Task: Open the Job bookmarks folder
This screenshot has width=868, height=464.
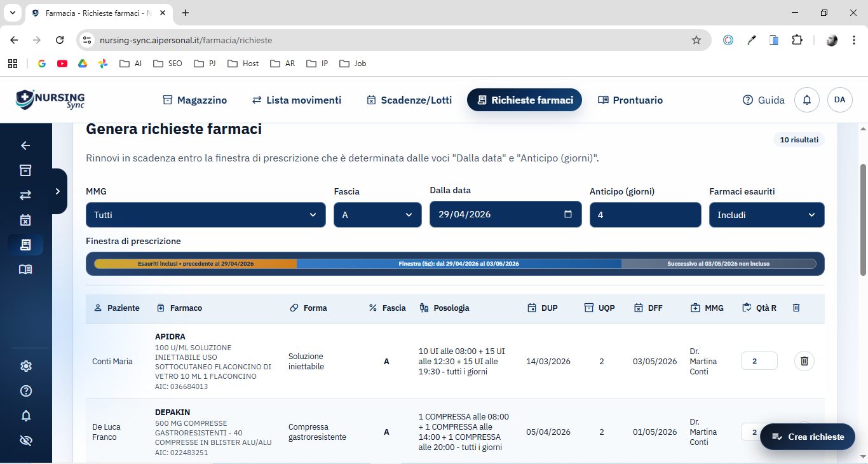Action: pos(353,64)
